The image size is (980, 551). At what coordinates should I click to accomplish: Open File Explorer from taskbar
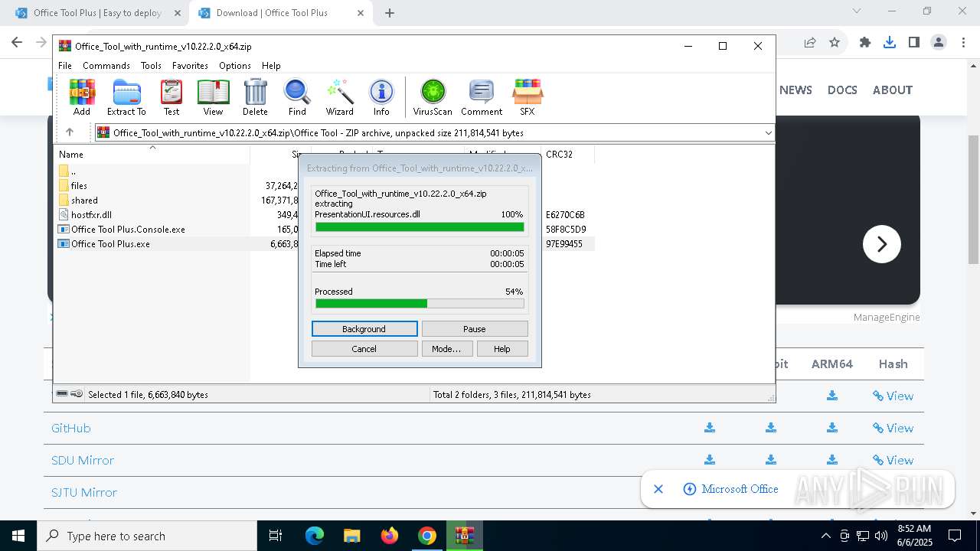[352, 536]
